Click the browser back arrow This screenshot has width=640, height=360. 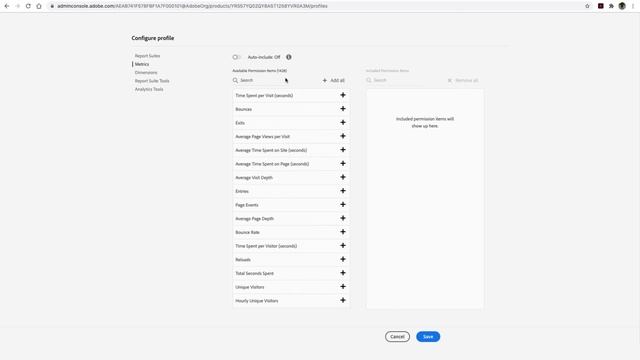[x=7, y=6]
